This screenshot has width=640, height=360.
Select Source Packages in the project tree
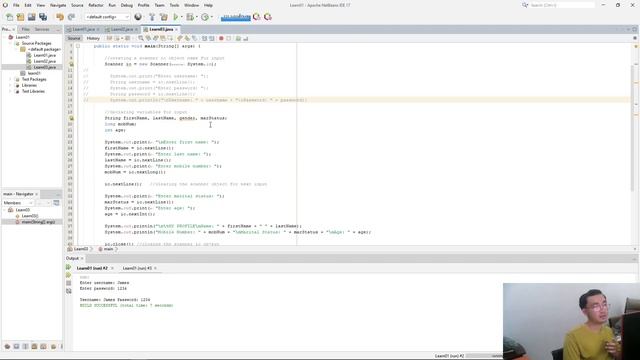point(36,43)
